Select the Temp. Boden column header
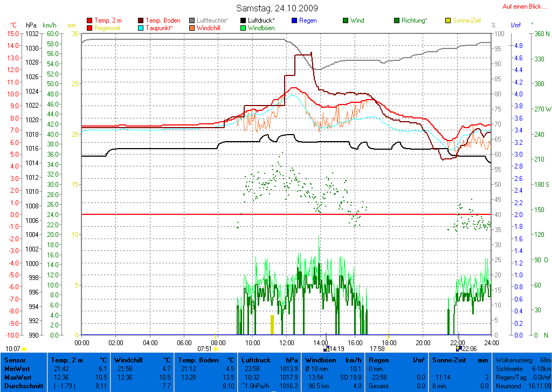The image size is (552, 392). [199, 360]
